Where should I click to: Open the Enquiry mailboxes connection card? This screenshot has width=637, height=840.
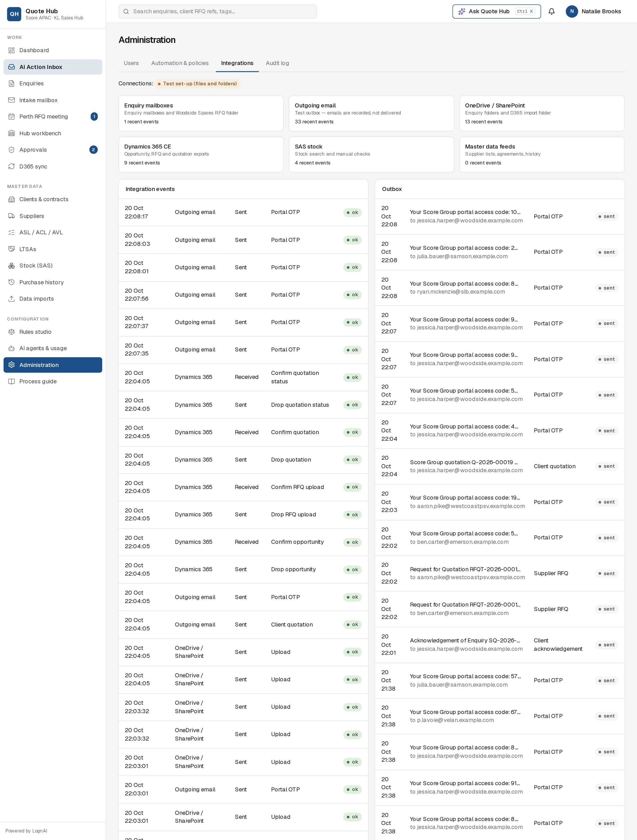tap(201, 113)
